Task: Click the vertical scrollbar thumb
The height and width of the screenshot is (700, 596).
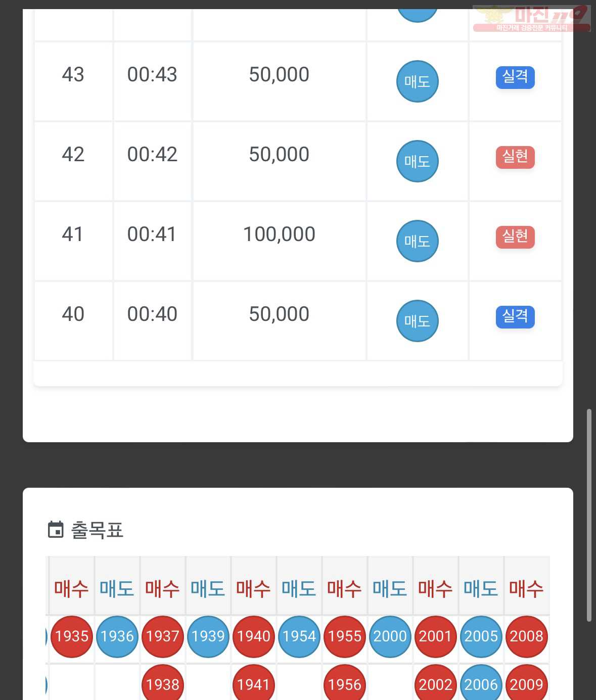Action: coord(589,515)
